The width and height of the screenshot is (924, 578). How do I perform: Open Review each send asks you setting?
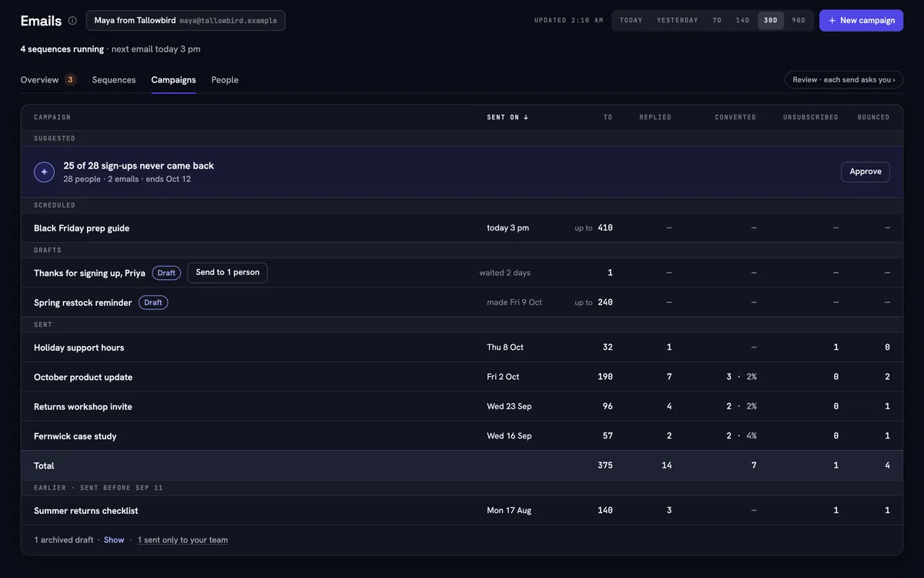tap(844, 79)
